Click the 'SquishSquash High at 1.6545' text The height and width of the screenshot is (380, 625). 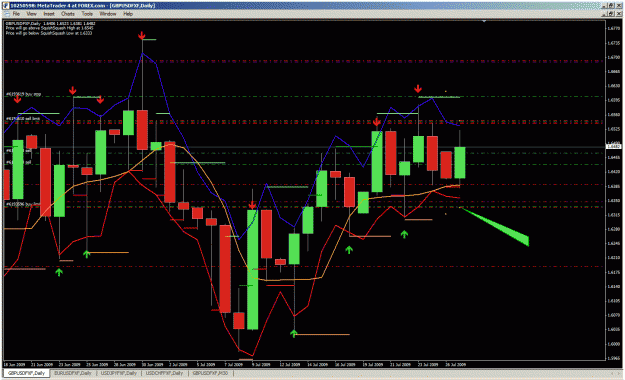point(66,28)
